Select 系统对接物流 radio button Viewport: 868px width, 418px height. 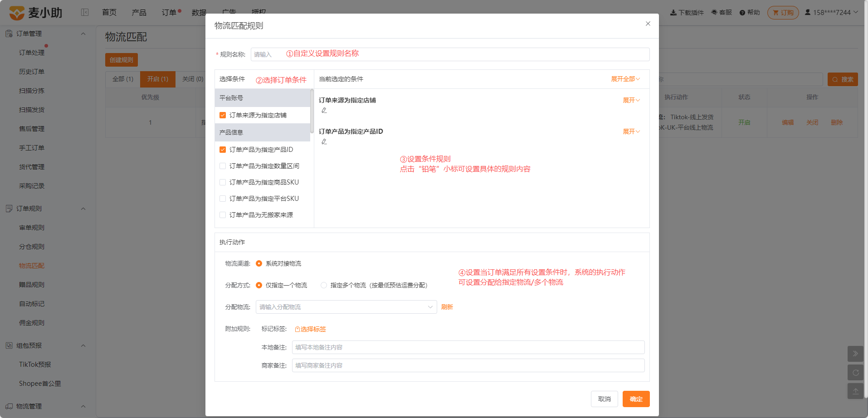tap(259, 263)
